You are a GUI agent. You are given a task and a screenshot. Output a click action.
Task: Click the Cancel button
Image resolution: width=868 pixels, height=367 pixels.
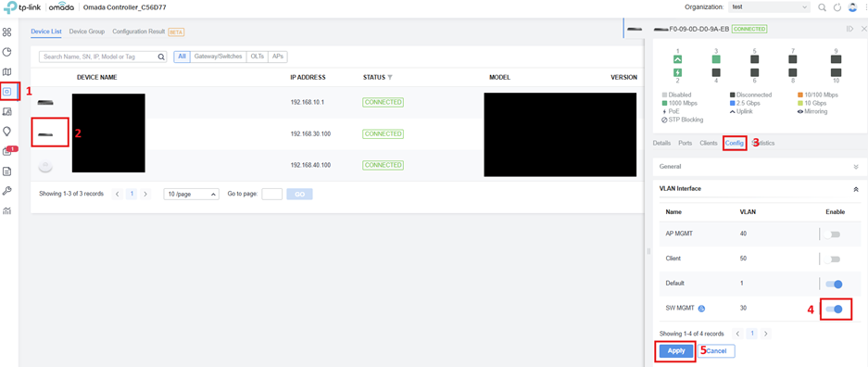716,351
